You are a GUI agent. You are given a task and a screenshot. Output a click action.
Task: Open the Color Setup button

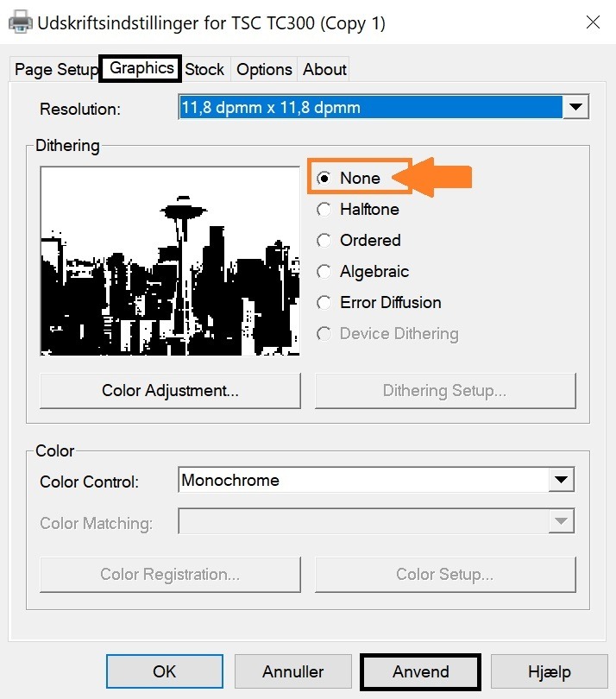coord(445,574)
